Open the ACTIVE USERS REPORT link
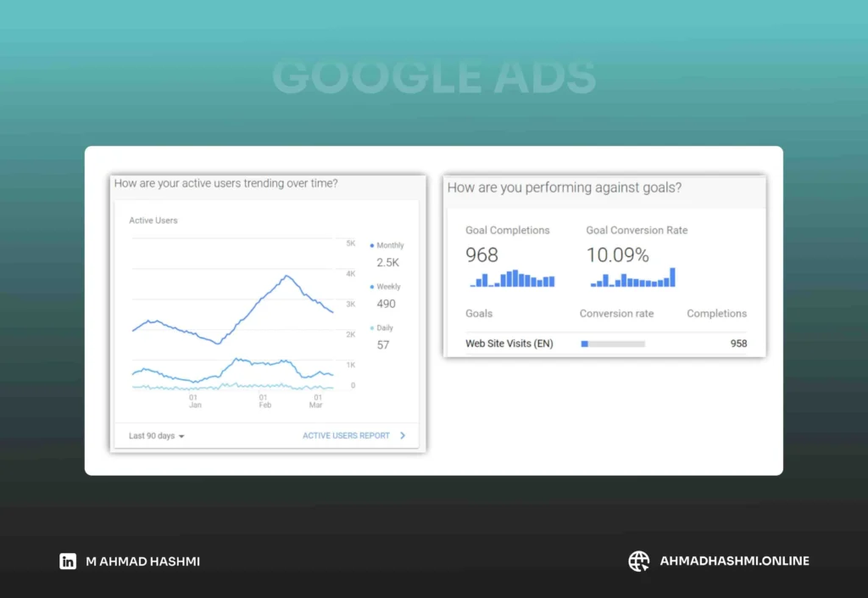 coord(346,436)
